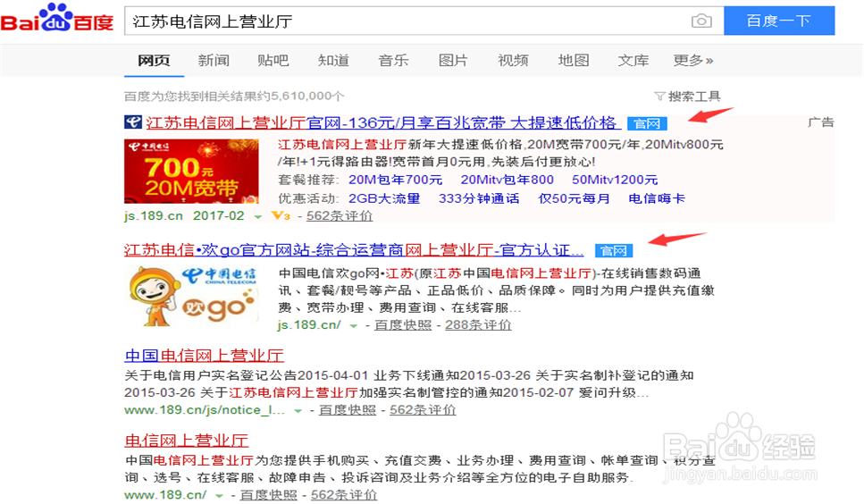
Task: Switch to the 音乐 tab
Action: point(393,60)
